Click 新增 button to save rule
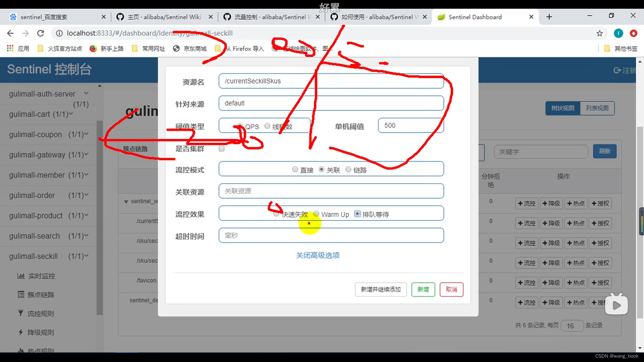 pyautogui.click(x=423, y=289)
